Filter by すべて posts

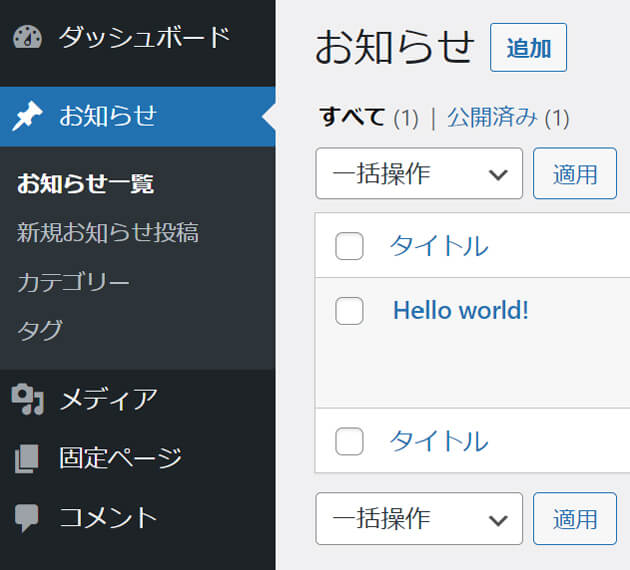pyautogui.click(x=352, y=117)
